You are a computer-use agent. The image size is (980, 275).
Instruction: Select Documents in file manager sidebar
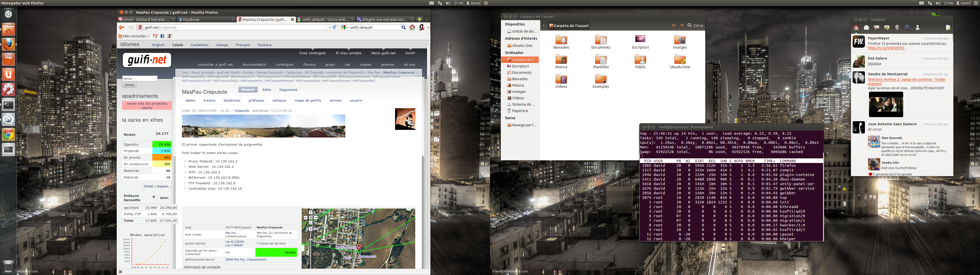coord(521,73)
